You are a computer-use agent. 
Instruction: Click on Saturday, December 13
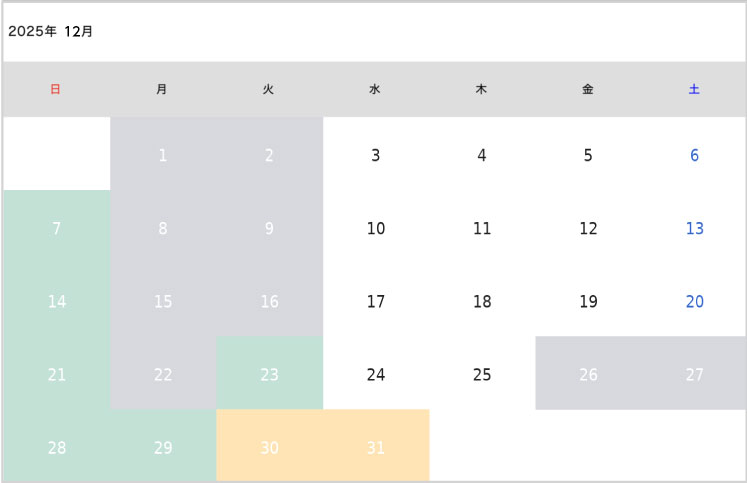(x=694, y=228)
